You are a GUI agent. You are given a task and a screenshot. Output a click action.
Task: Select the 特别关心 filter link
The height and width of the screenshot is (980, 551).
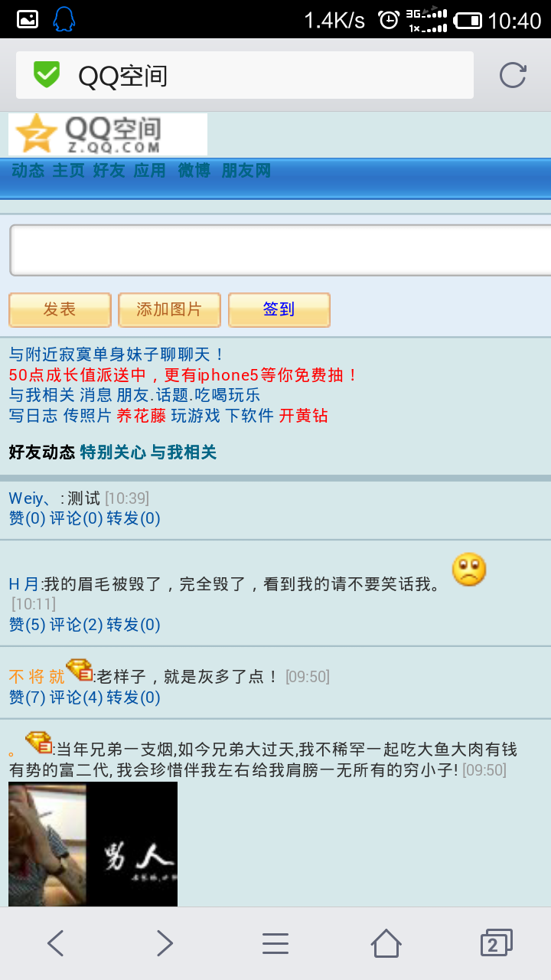coord(112,452)
